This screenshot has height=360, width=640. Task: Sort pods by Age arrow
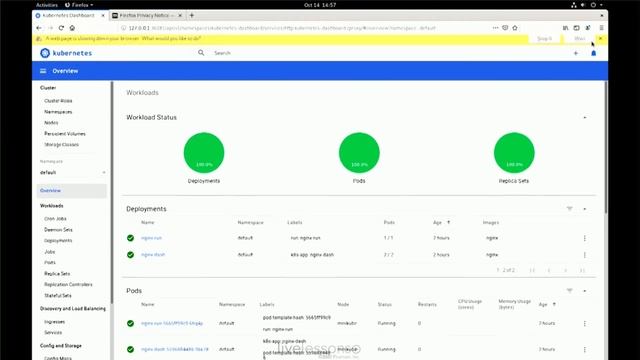click(554, 304)
